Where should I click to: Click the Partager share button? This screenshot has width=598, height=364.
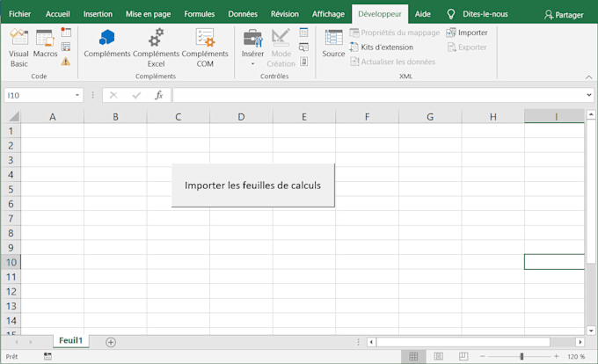(564, 15)
